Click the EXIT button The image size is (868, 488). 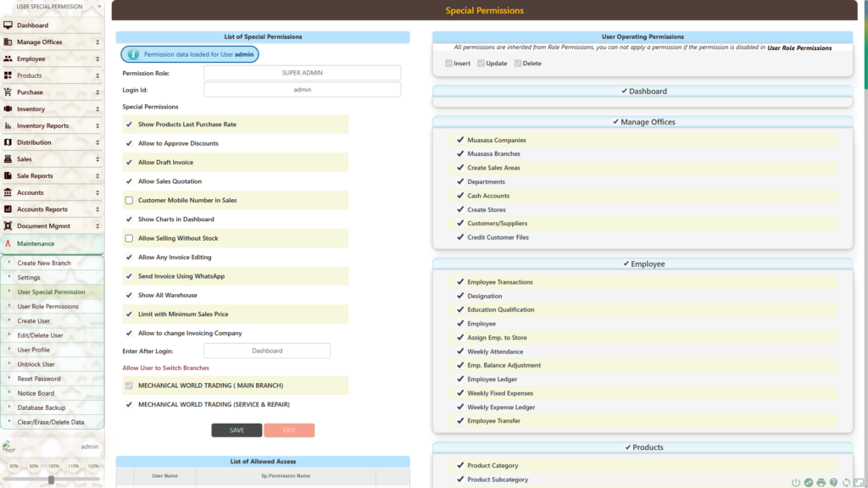(x=289, y=430)
